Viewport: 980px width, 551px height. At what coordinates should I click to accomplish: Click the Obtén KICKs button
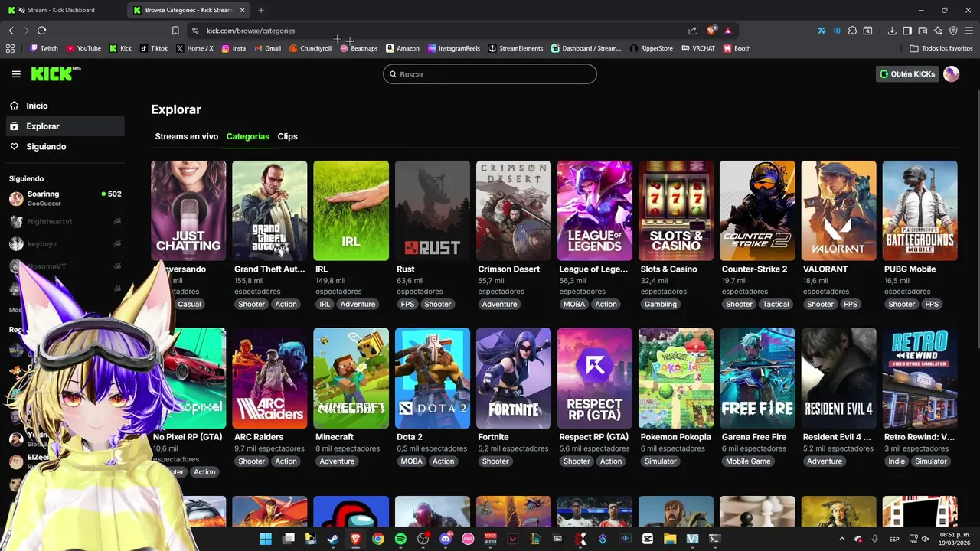pos(907,74)
